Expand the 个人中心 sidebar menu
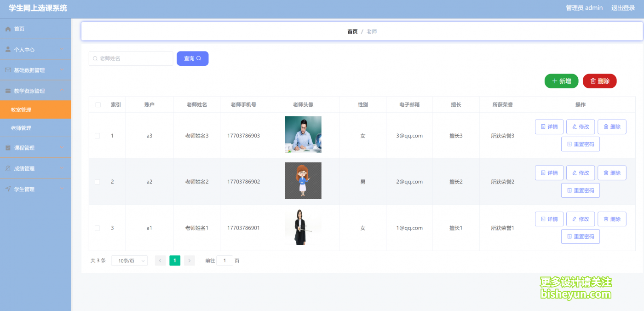The image size is (644, 311). tap(35, 49)
